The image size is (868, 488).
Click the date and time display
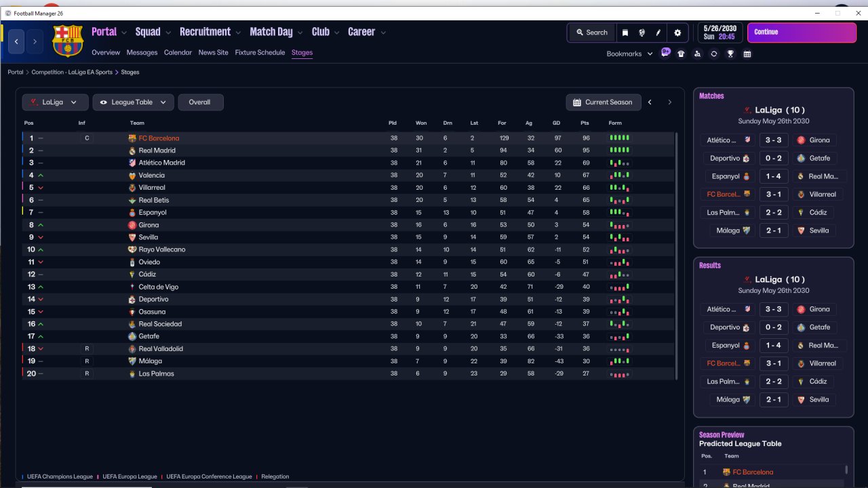click(x=719, y=33)
